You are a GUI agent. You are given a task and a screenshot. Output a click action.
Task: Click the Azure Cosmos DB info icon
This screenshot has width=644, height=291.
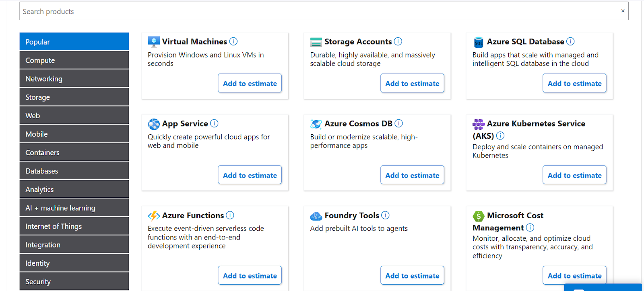[x=398, y=123]
